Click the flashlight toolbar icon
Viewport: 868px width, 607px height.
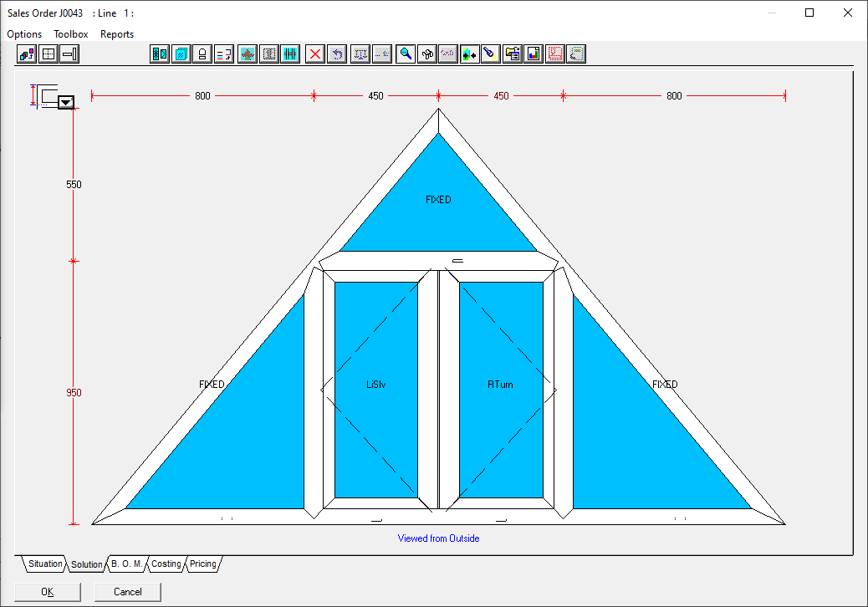tap(490, 54)
